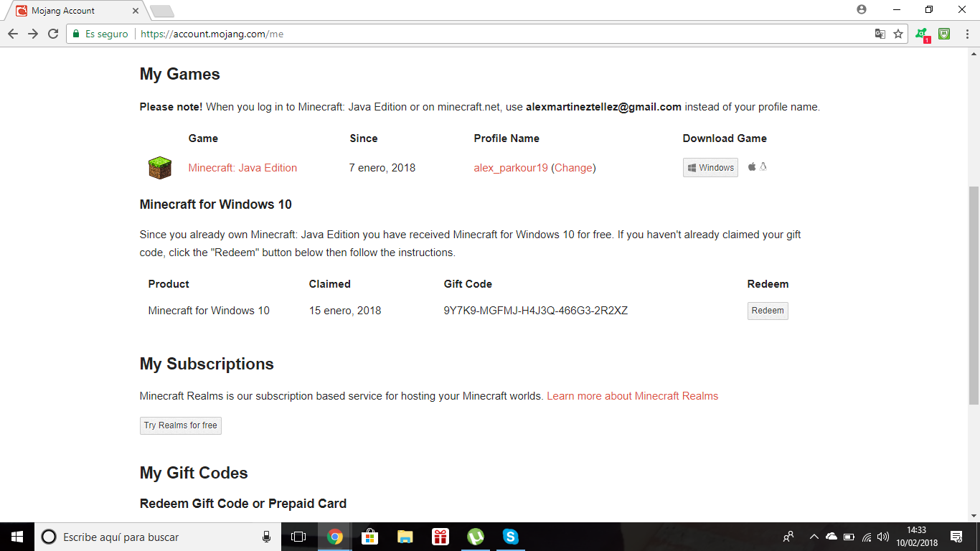Open the red gift app on taskbar
The image size is (980, 551).
(440, 537)
